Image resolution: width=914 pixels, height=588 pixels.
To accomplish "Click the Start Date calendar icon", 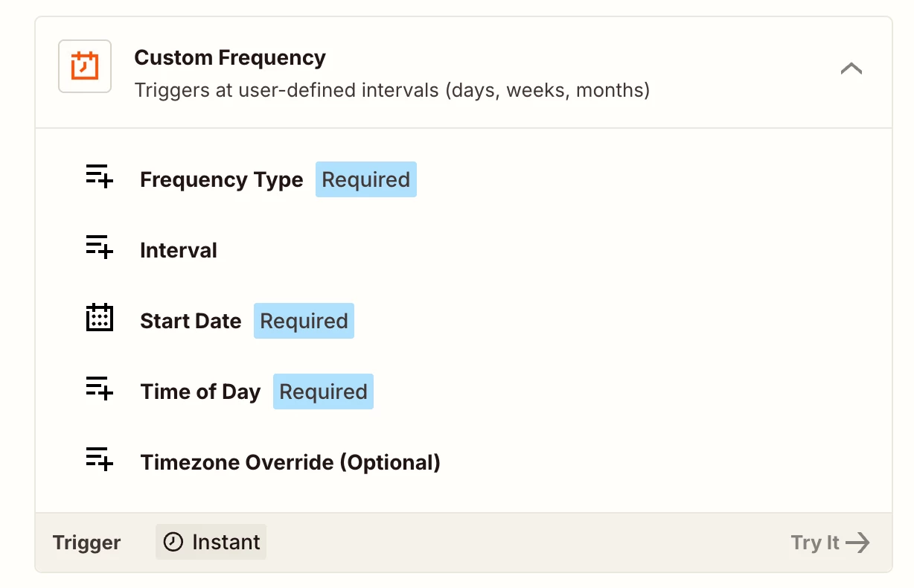I will pos(99,318).
